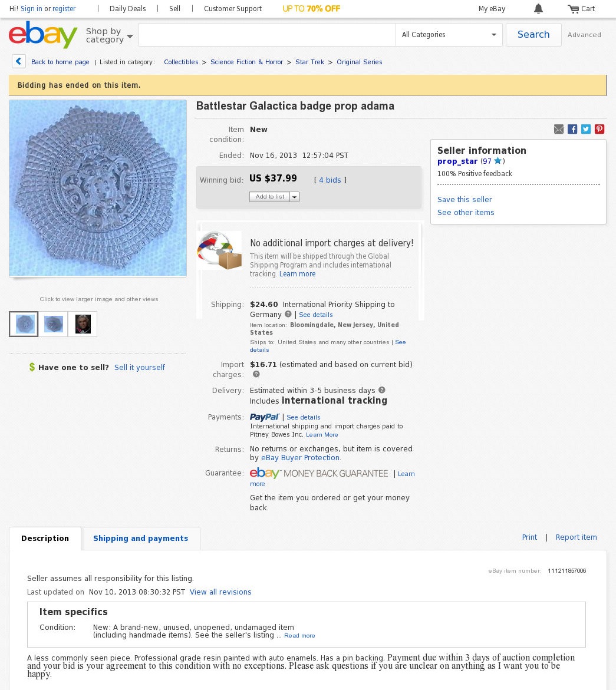Screen dimensions: 616x690
Task: Open the All Categories dropdown
Action: point(449,35)
